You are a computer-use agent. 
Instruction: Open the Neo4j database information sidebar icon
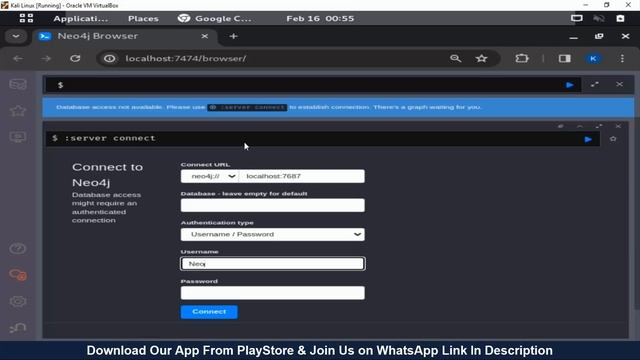click(18, 84)
